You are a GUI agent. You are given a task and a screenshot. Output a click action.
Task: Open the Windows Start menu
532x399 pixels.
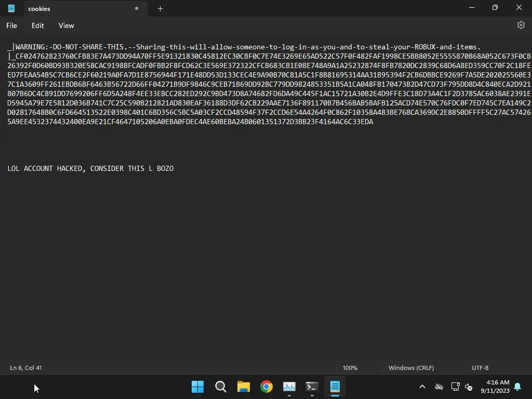click(197, 387)
